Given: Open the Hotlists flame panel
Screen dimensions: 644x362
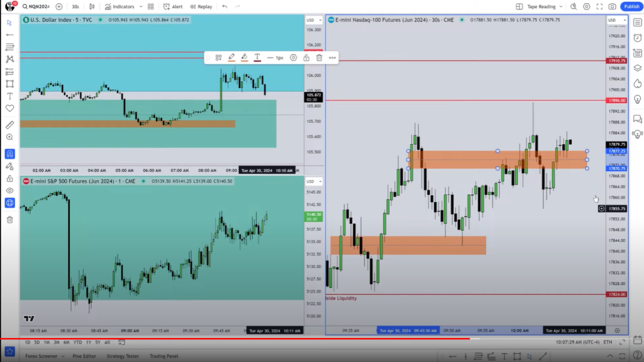Looking at the screenshot, I should (x=638, y=84).
